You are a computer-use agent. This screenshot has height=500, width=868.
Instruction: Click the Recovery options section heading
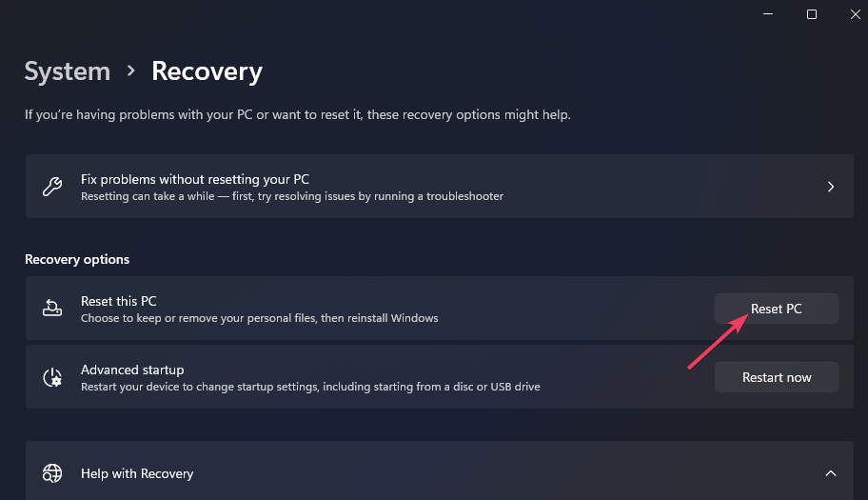pos(77,259)
